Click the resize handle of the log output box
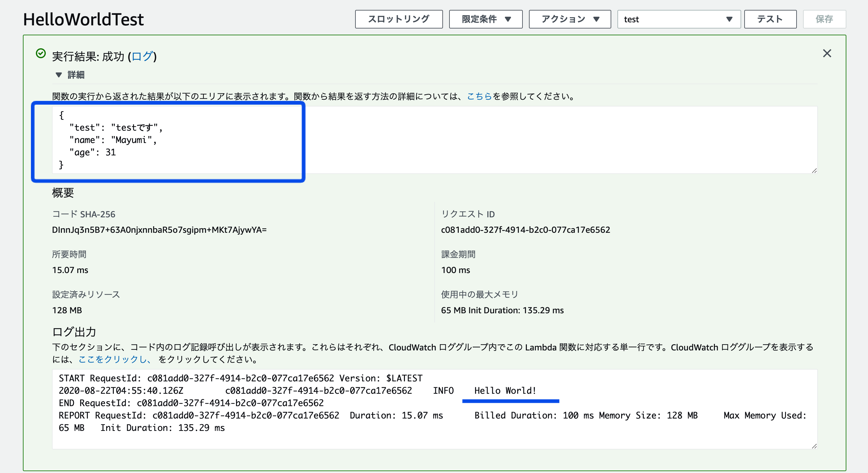Screen dimensions: 868x473 pyautogui.click(x=814, y=447)
